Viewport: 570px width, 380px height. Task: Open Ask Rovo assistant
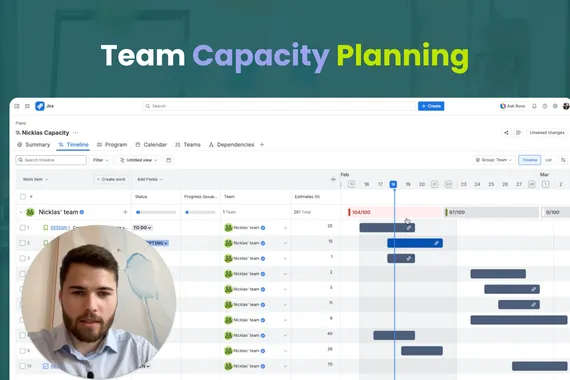coord(513,106)
